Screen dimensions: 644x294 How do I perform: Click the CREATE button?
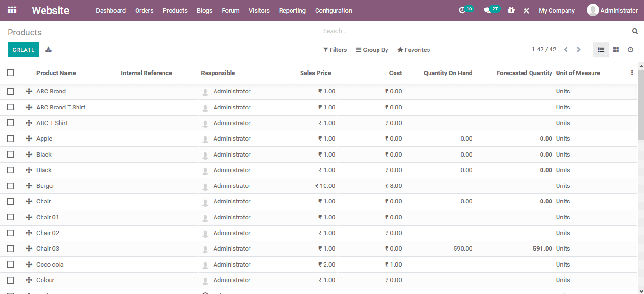tap(23, 49)
